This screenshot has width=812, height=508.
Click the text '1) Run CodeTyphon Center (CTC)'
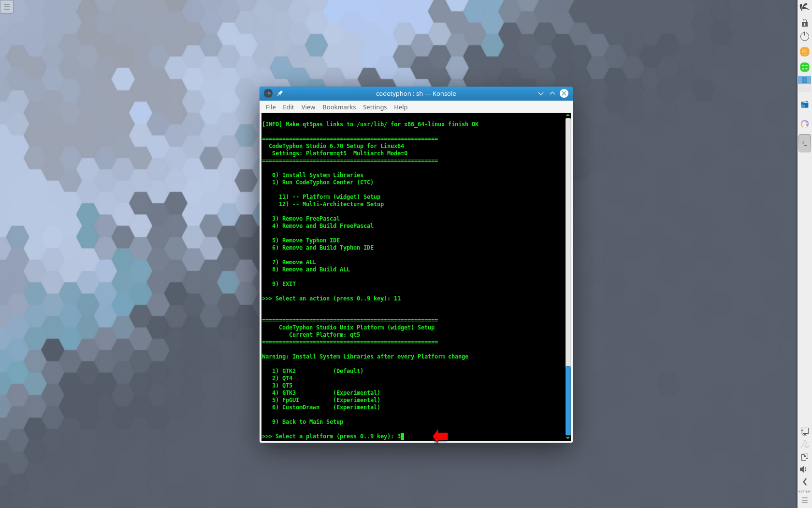click(322, 182)
